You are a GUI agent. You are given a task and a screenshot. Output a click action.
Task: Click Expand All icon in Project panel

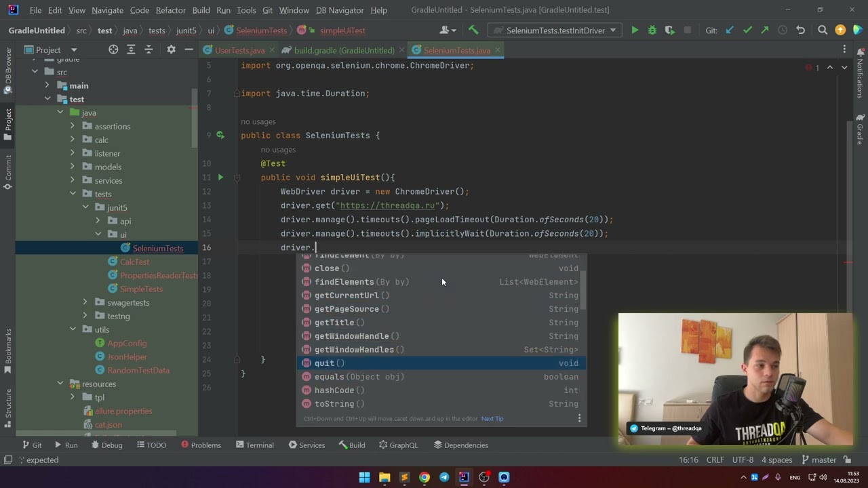(132, 49)
